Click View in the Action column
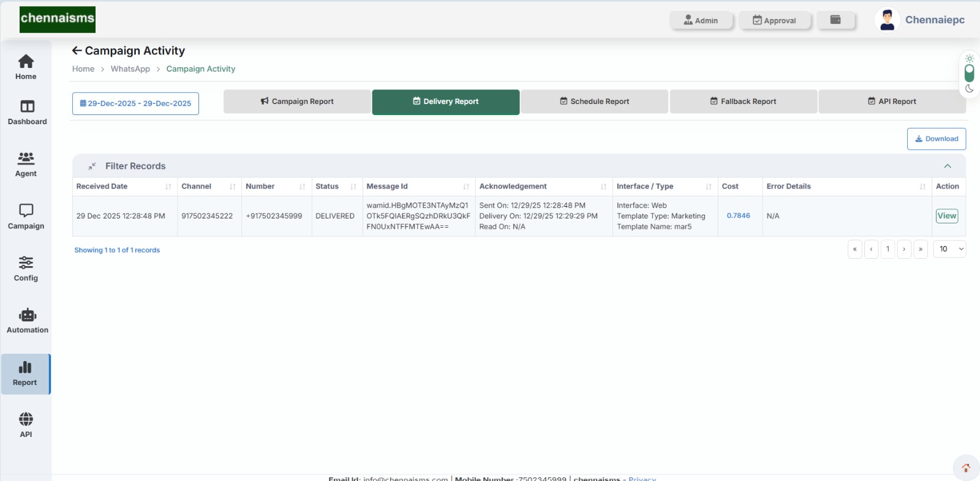Image resolution: width=980 pixels, height=481 pixels. pyautogui.click(x=946, y=216)
